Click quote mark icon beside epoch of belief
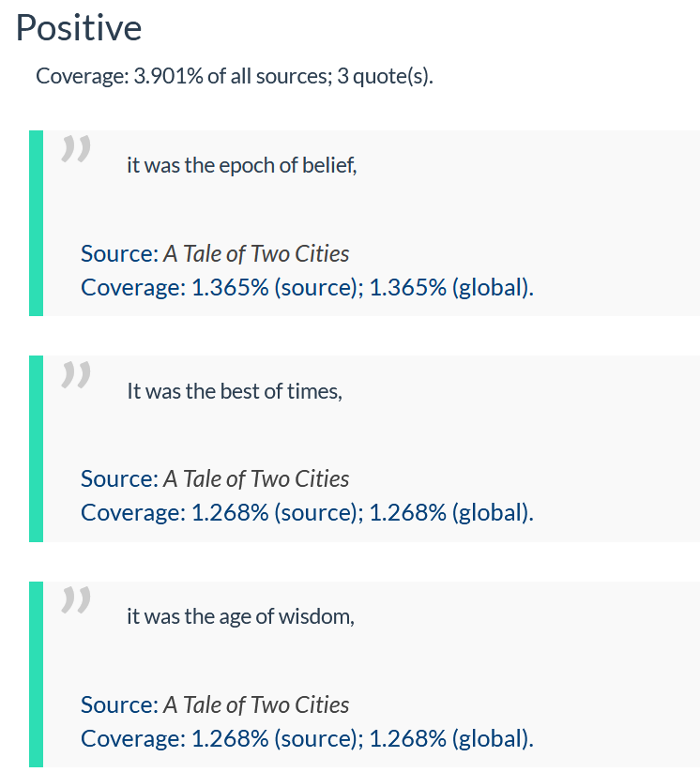 coord(76,149)
